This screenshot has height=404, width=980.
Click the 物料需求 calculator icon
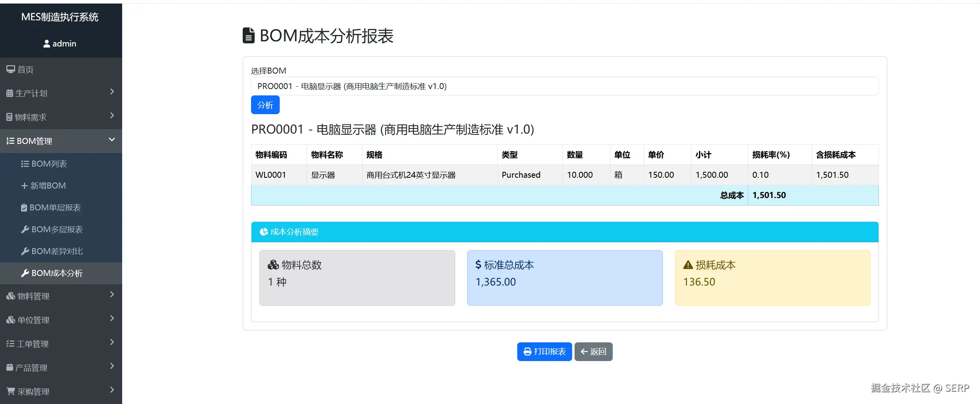point(9,117)
